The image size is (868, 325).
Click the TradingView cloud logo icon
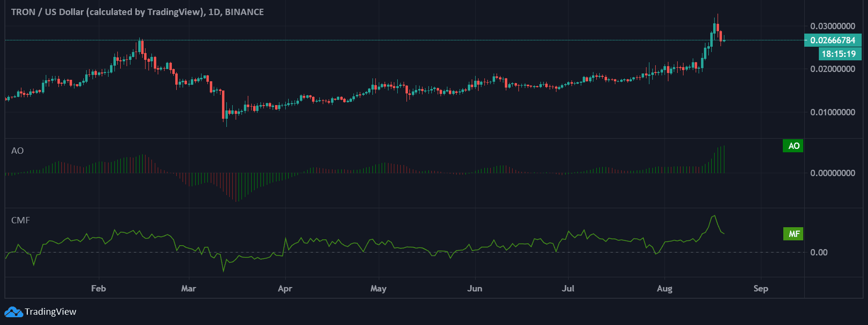(x=14, y=312)
